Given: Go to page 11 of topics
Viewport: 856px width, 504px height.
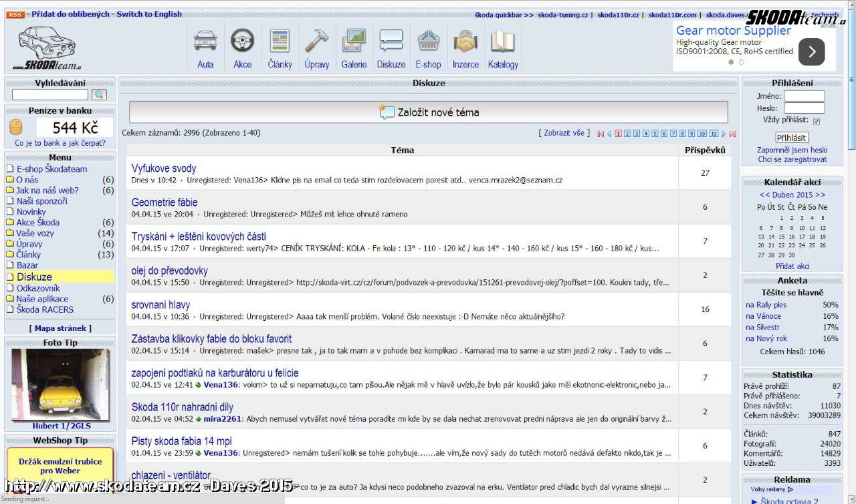Looking at the screenshot, I should pyautogui.click(x=714, y=134).
